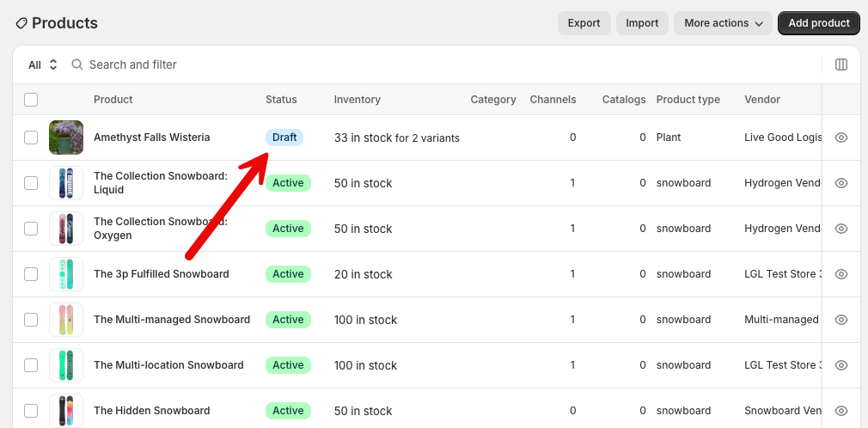Viewport: 868px width, 428px height.
Task: Open The Collection Snowboard: Liquid product
Action: coord(161,183)
